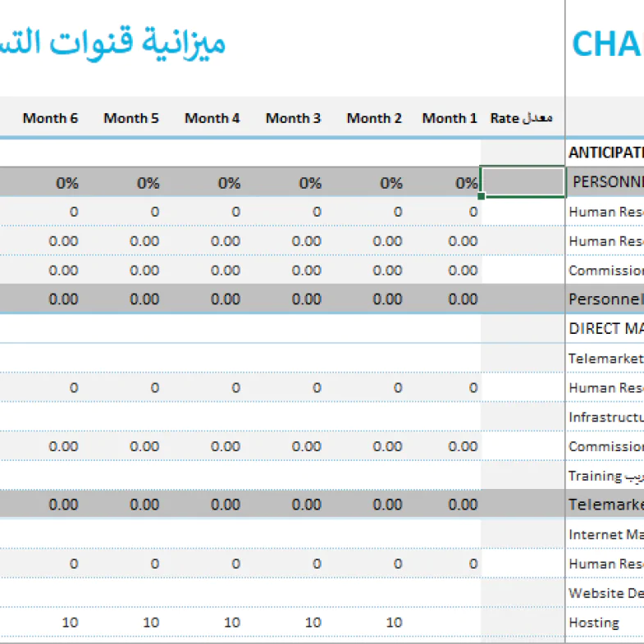This screenshot has height=644, width=644.
Task: Select the Rate معدل header cell
Action: click(x=522, y=118)
